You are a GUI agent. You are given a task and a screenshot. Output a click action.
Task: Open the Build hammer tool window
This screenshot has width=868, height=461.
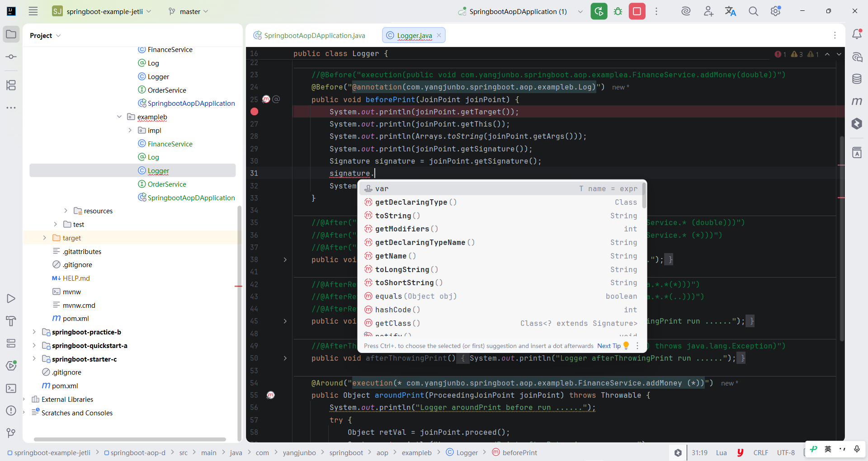point(11,321)
